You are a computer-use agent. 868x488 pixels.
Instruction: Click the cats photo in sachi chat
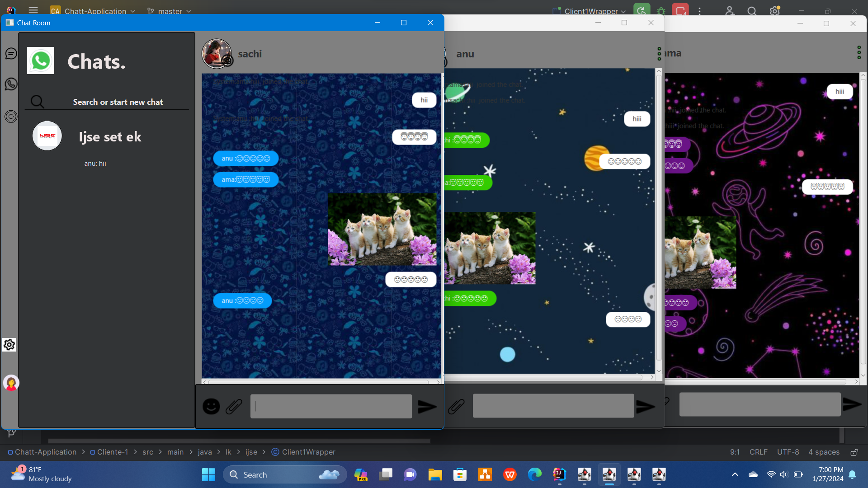point(382,230)
